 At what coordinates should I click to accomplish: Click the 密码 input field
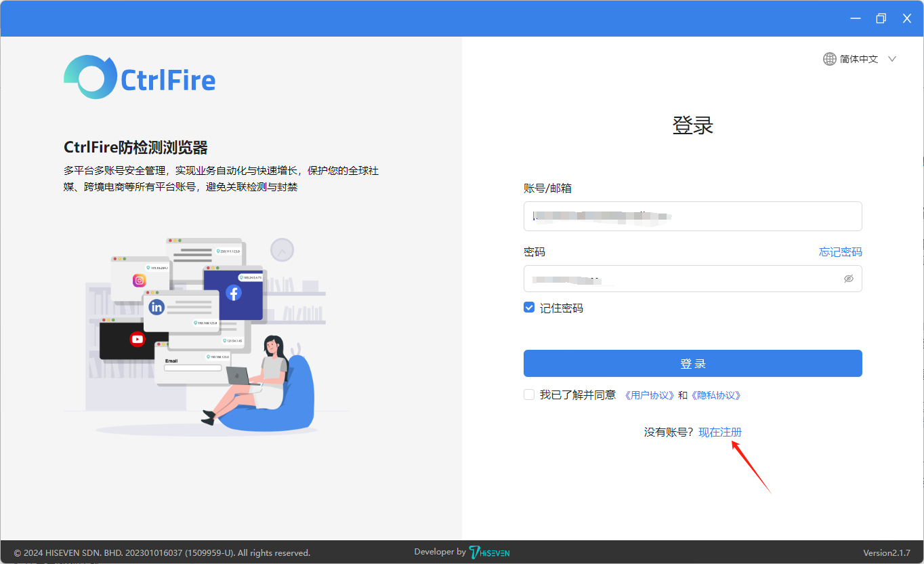pyautogui.click(x=692, y=279)
